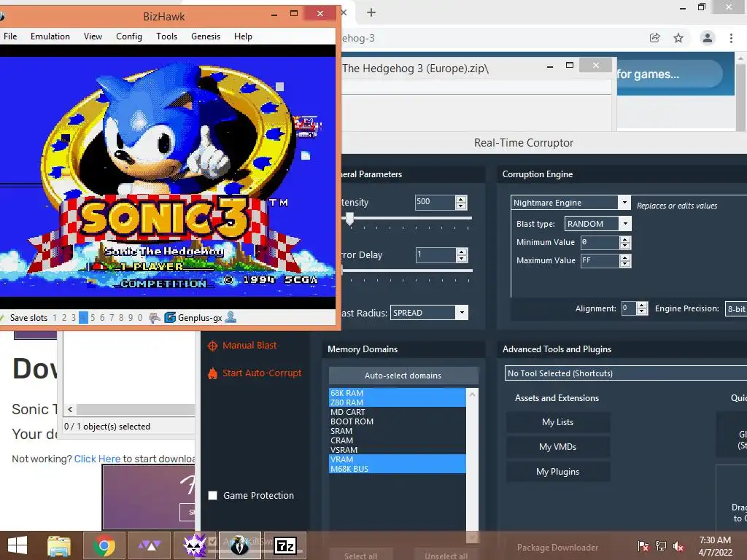The height and width of the screenshot is (560, 747).
Task: Increase the Intensity value with up arrow
Action: [x=461, y=199]
